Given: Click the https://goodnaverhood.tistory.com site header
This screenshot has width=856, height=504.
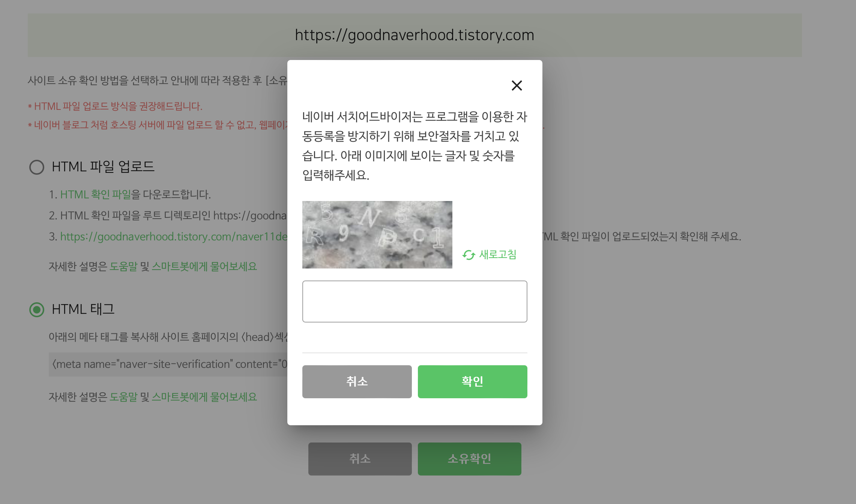Looking at the screenshot, I should pyautogui.click(x=414, y=35).
